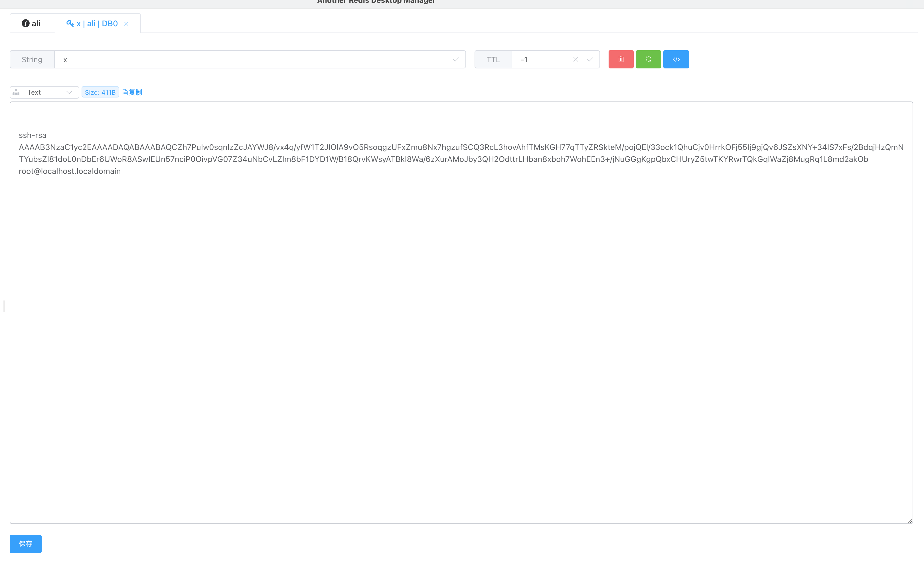Confirm TTL value with checkmark icon
Viewport: 924px width, 585px height.
point(590,60)
